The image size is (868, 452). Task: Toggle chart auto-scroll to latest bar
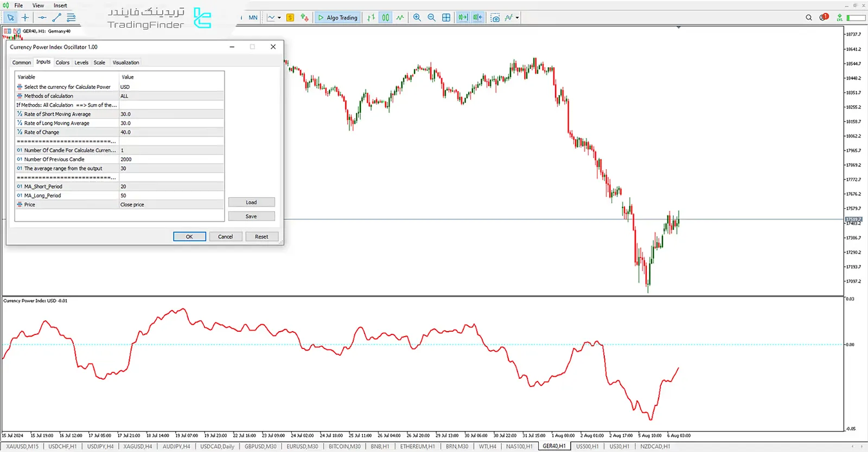463,17
